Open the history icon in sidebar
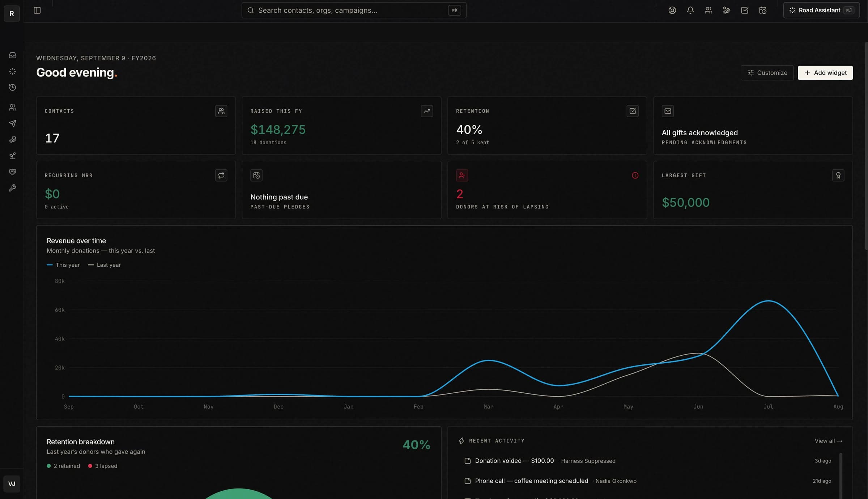The width and height of the screenshot is (868, 499). tap(12, 87)
